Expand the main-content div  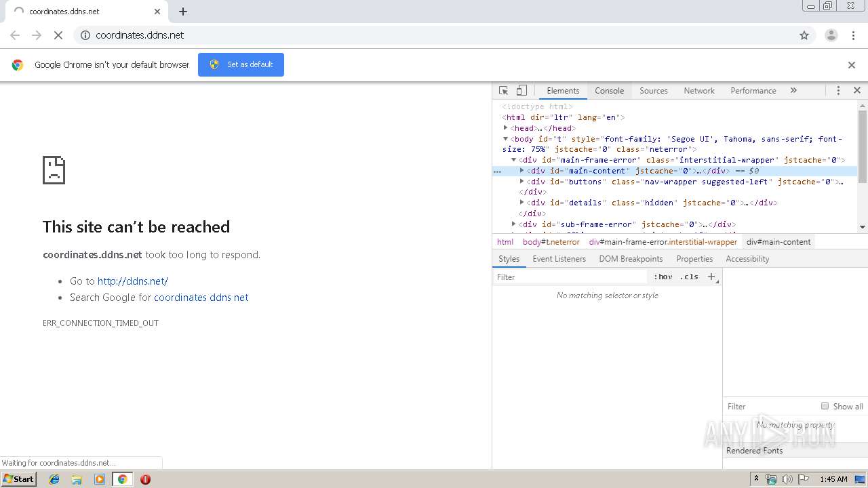[x=522, y=171]
